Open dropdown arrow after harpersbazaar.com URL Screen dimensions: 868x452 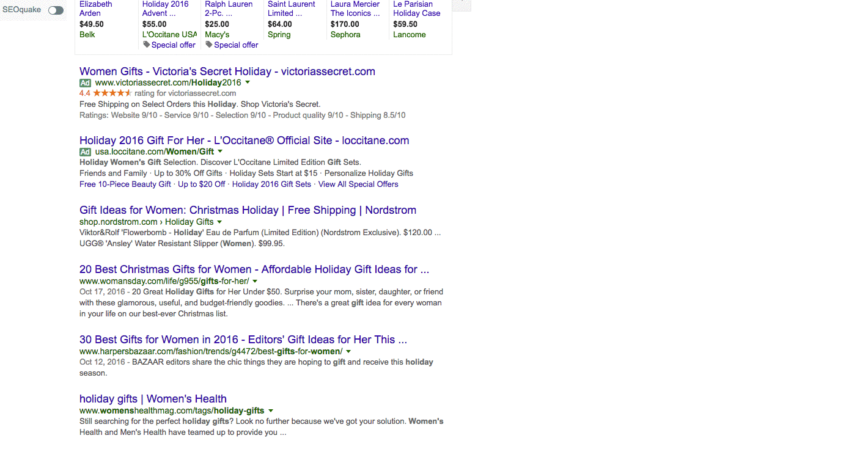[348, 351]
